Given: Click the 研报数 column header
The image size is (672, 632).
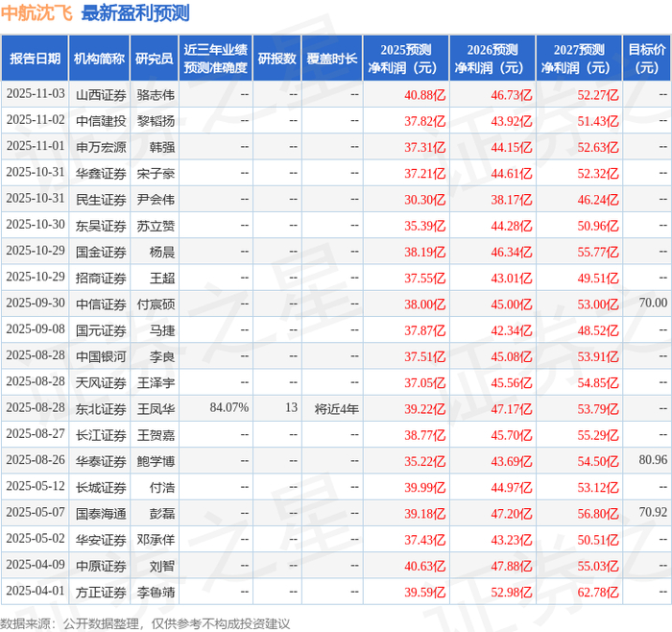Looking at the screenshot, I should pos(277,59).
